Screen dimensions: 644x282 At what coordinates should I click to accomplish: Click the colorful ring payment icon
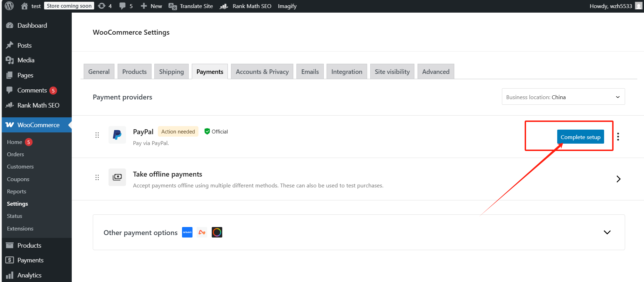(217, 232)
